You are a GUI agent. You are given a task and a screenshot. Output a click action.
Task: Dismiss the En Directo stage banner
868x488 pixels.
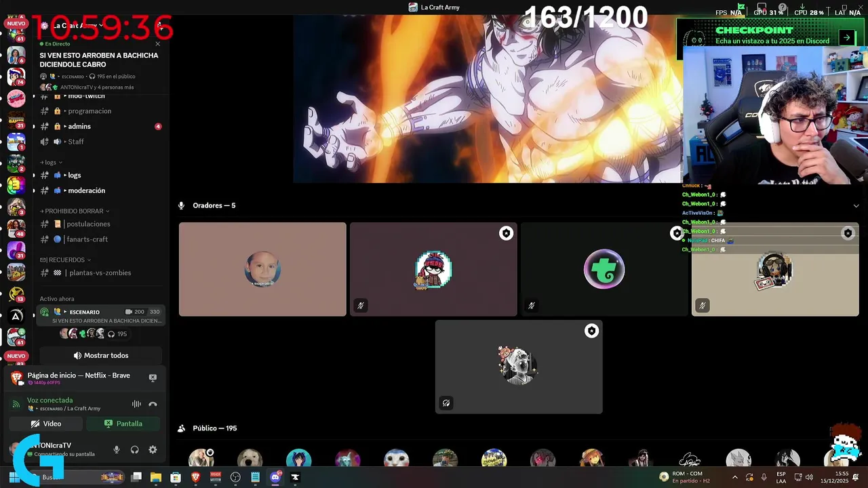pos(157,43)
